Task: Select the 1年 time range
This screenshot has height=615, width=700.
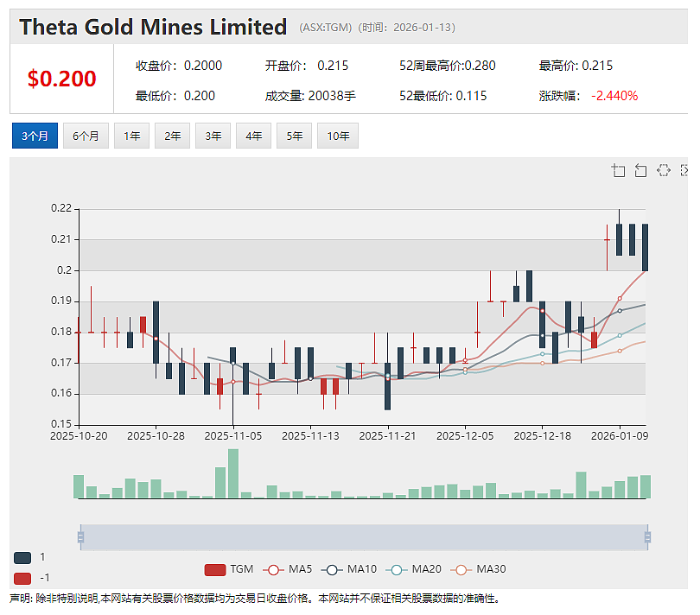Action: pyautogui.click(x=131, y=136)
